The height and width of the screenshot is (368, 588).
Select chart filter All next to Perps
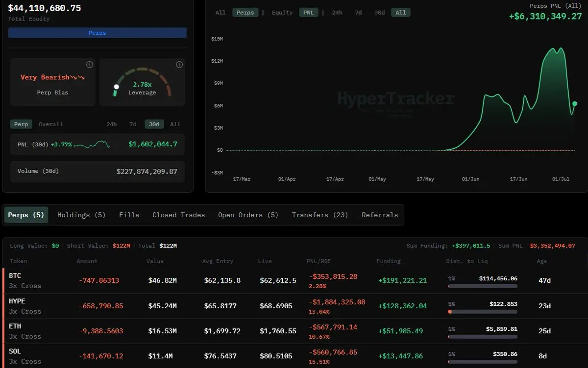pyautogui.click(x=220, y=13)
